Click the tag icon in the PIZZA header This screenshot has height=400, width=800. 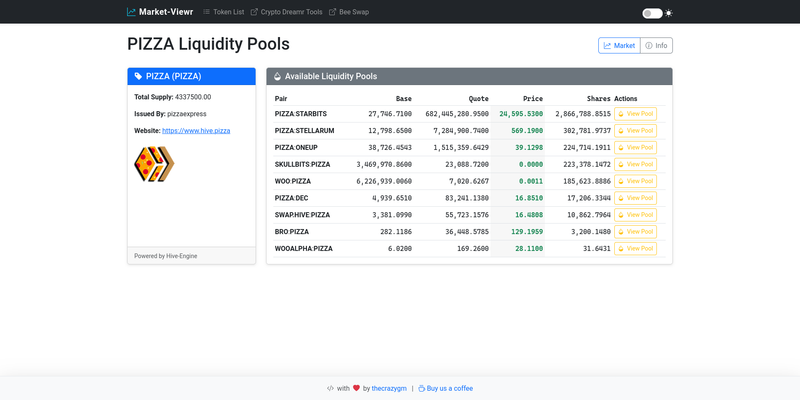pos(138,77)
